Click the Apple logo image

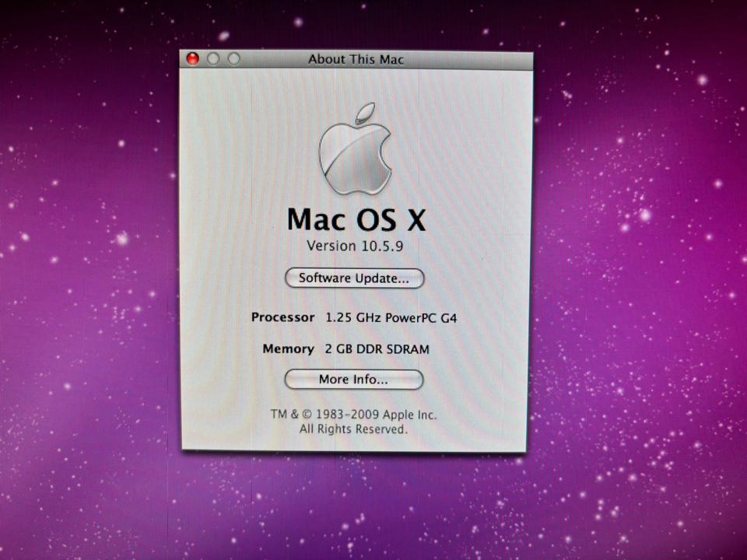(x=356, y=149)
